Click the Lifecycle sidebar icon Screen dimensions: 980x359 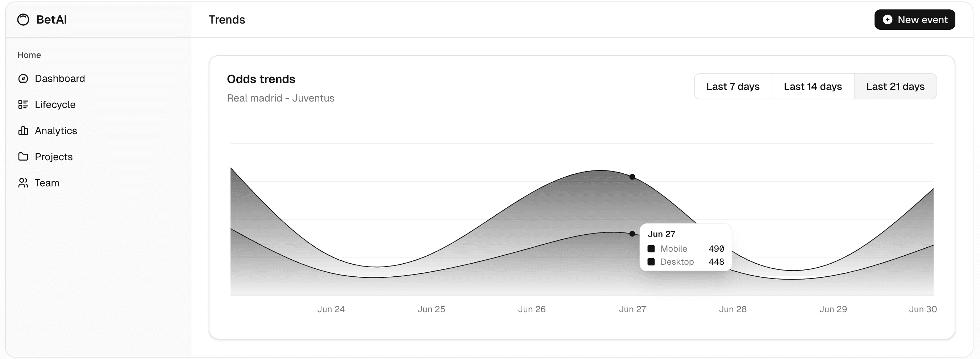(23, 104)
